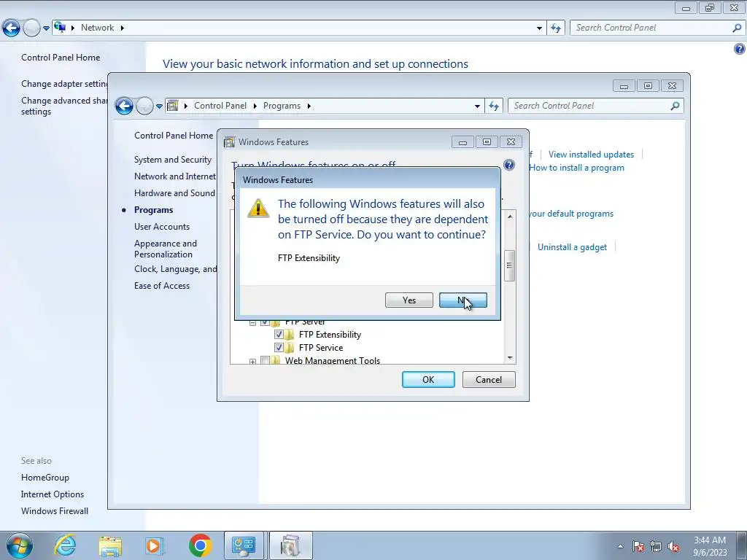747x560 pixels.
Task: Open Hardware and Sound category
Action: click(x=174, y=192)
